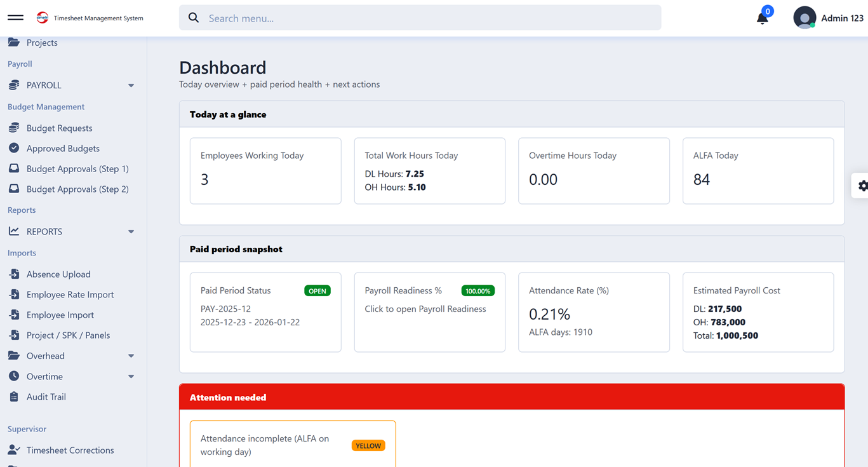
Task: Select the Approved Budgets icon in sidebar
Action: coord(13,148)
